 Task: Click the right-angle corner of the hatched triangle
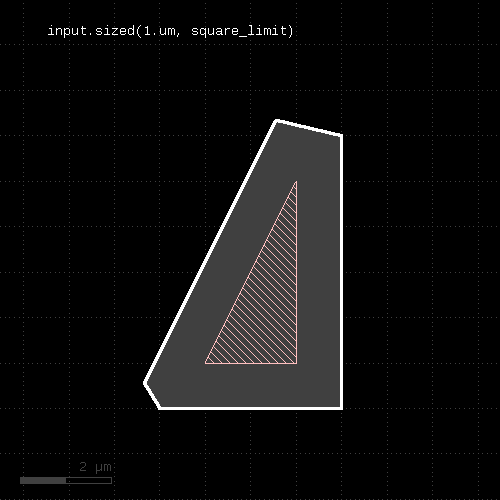(297, 363)
